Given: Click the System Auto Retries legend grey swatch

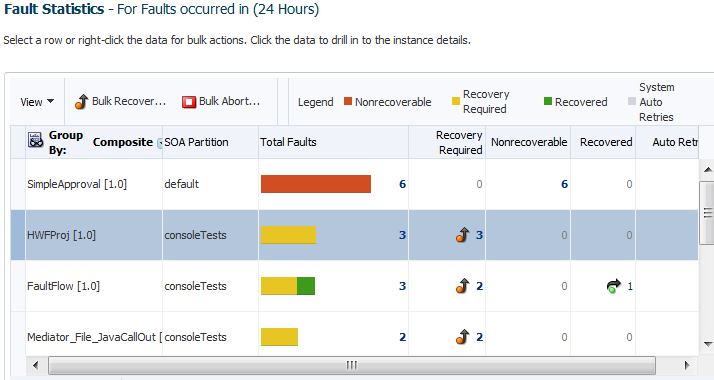Looking at the screenshot, I should 632,101.
